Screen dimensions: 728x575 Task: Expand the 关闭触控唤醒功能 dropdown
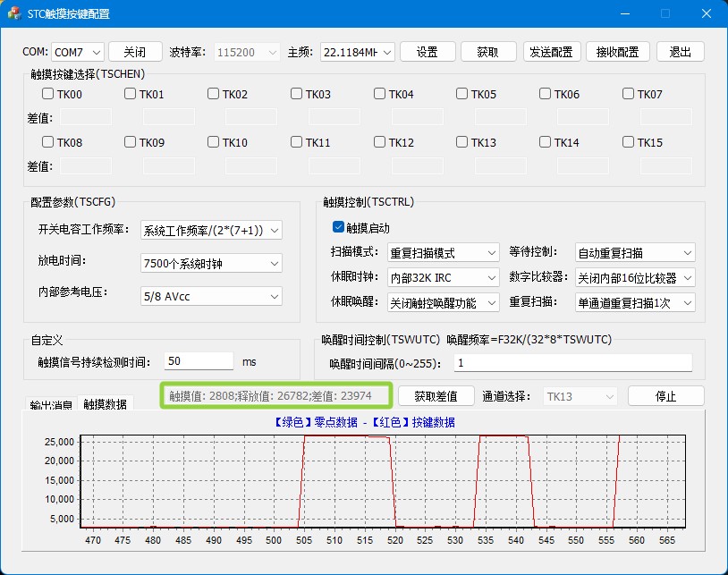[444, 302]
